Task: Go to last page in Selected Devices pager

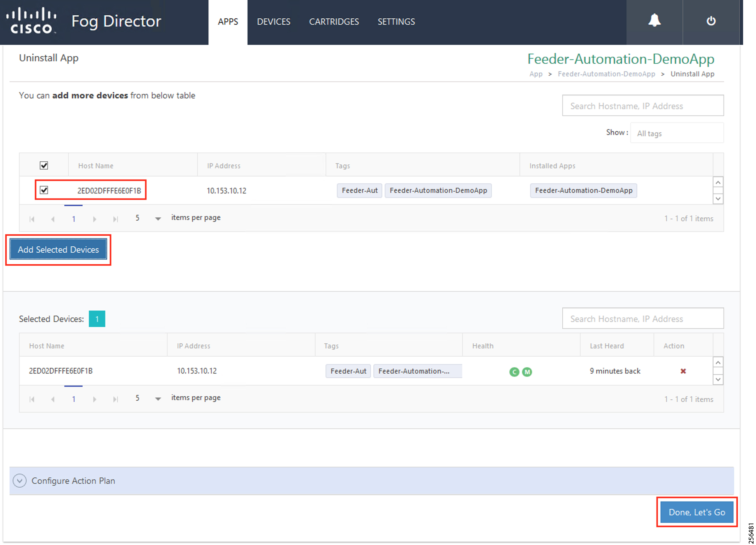Action: tap(115, 399)
